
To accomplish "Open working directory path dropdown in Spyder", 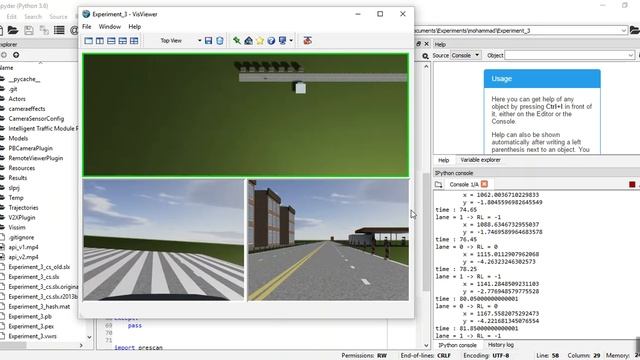I will pyautogui.click(x=623, y=31).
